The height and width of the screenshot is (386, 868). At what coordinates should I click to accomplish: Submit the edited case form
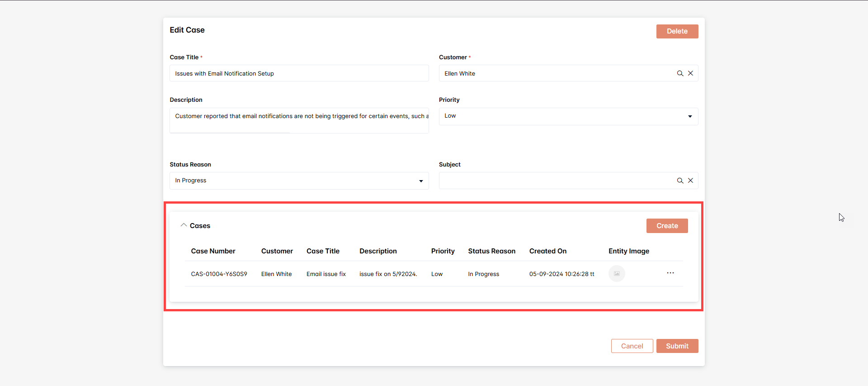pyautogui.click(x=677, y=346)
